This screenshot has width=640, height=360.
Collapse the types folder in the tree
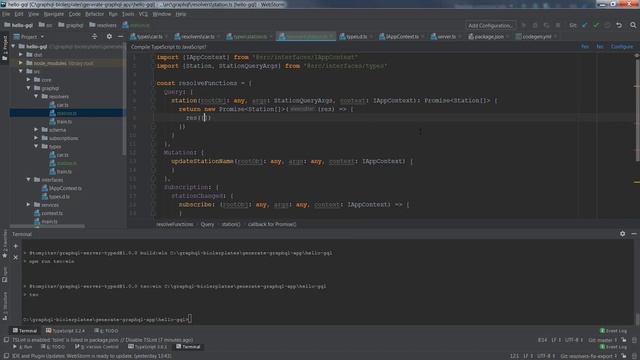pyautogui.click(x=36, y=146)
